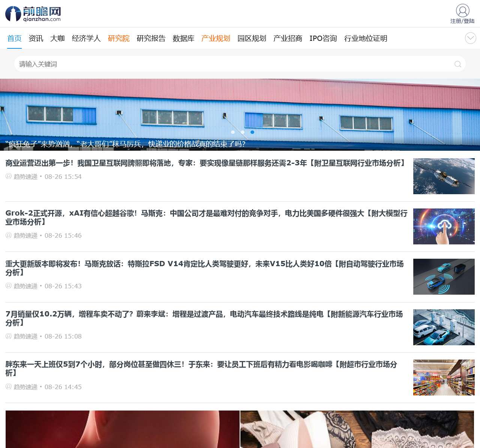
Task: Click the 注册/登陆 text link
Action: click(x=462, y=21)
